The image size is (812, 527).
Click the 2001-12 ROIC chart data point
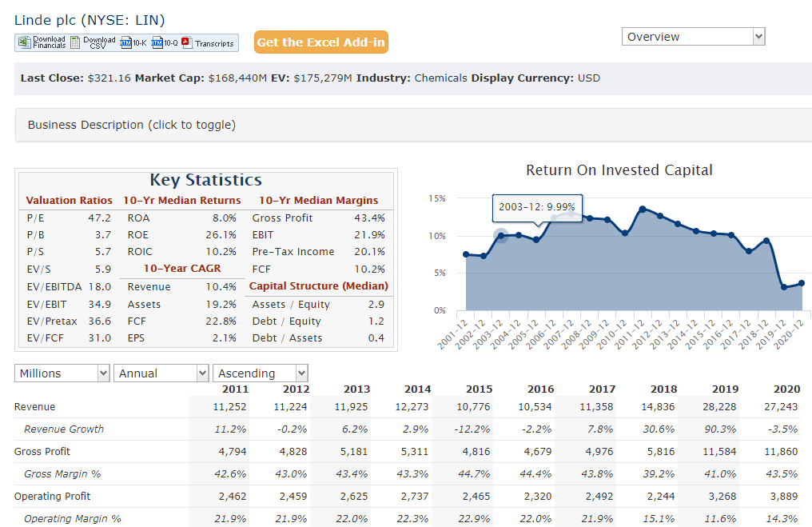[x=466, y=254]
